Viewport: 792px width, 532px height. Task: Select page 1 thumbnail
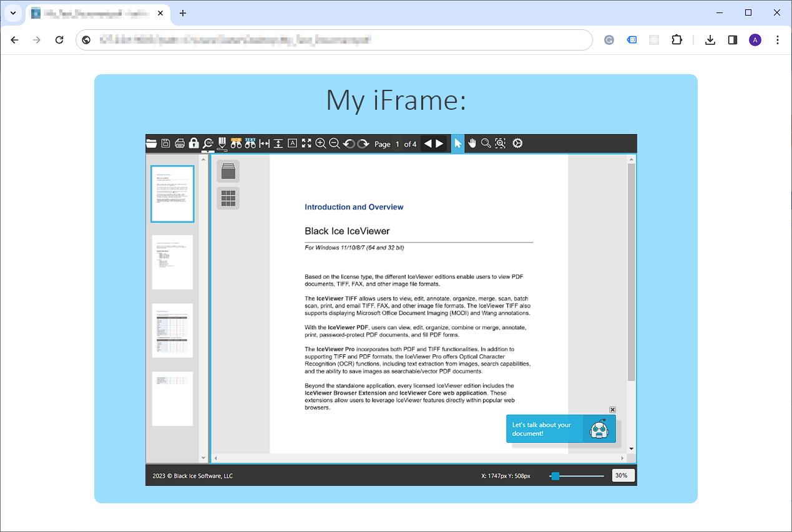coord(172,194)
